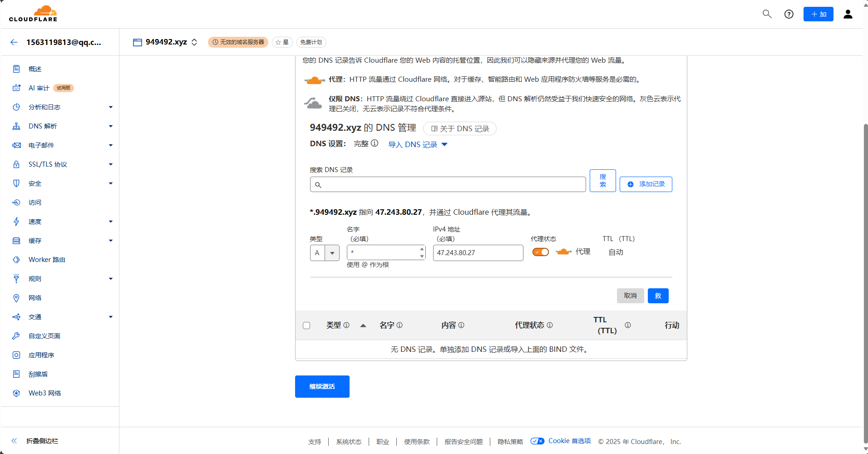
Task: Click the 概述 overview icon in sidebar
Action: point(16,69)
